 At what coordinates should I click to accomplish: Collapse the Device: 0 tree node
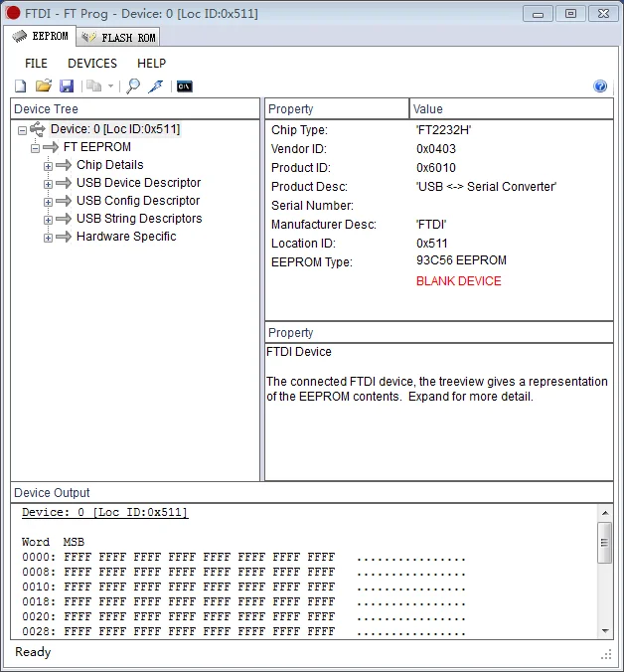pos(22,130)
